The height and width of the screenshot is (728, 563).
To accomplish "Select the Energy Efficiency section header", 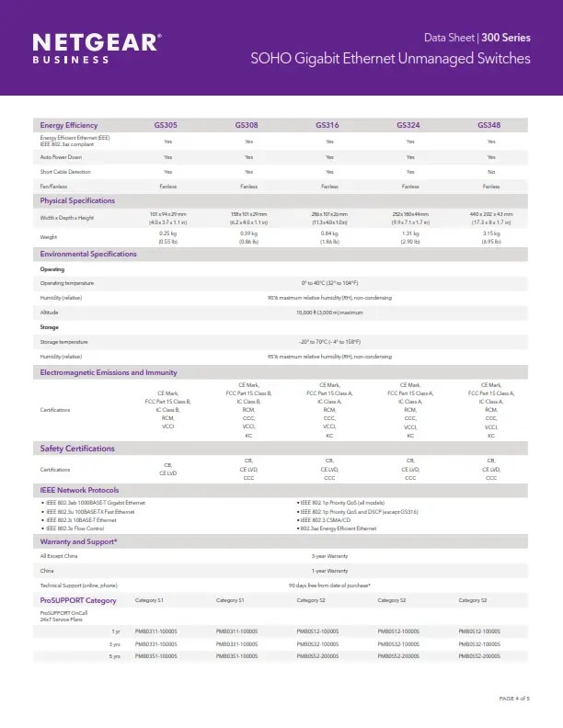I will (x=69, y=125).
